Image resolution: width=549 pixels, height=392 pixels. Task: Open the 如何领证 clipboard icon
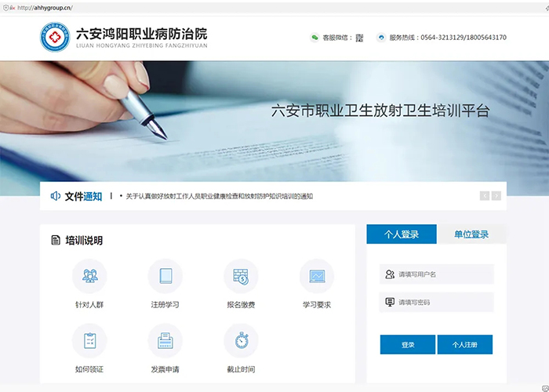pos(89,340)
